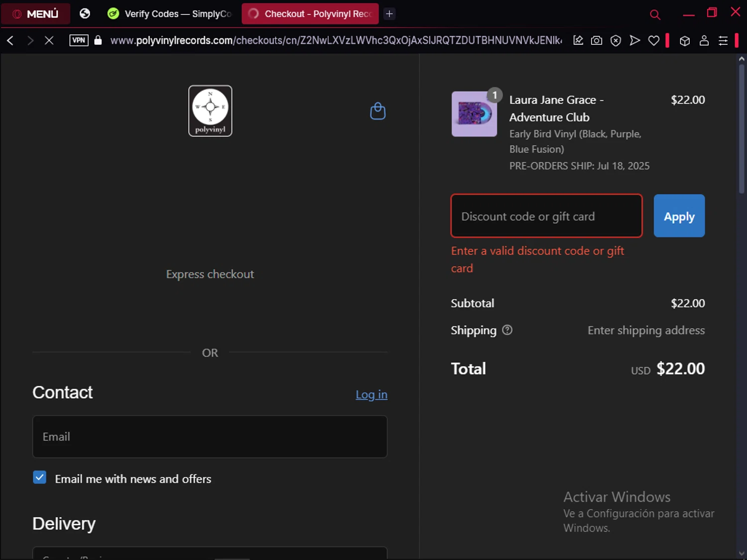Click the Shipping help question mark icon
747x560 pixels.
click(x=507, y=330)
